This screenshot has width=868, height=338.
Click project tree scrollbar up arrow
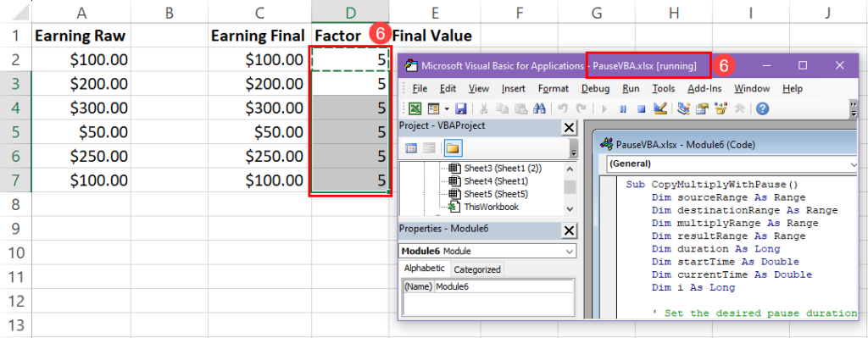570,169
